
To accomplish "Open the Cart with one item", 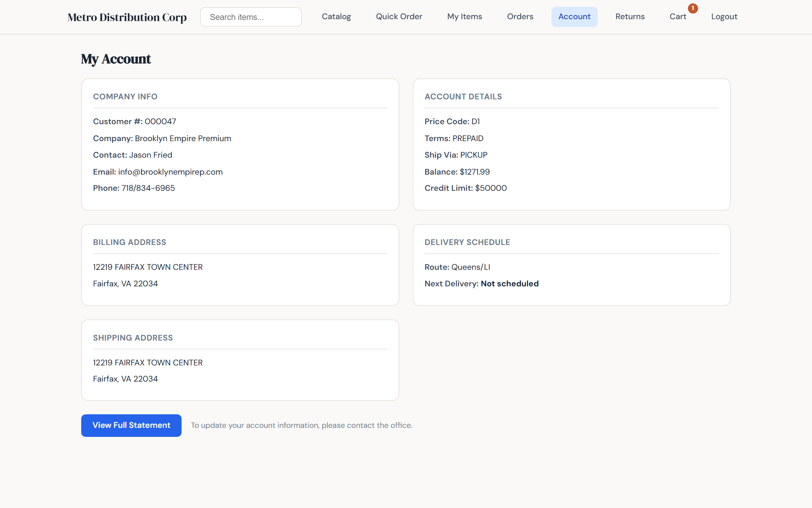I will (678, 17).
